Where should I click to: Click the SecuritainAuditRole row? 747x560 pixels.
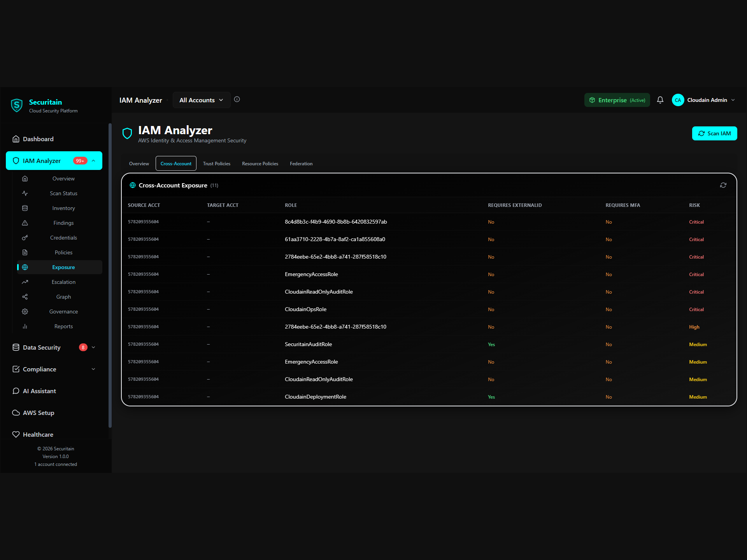point(429,344)
